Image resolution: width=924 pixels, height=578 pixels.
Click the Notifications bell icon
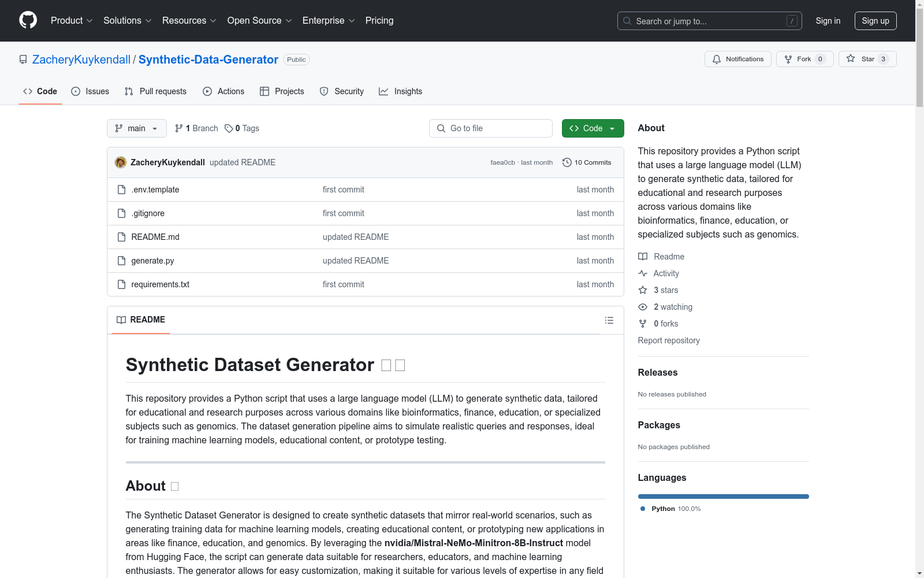pyautogui.click(x=717, y=59)
